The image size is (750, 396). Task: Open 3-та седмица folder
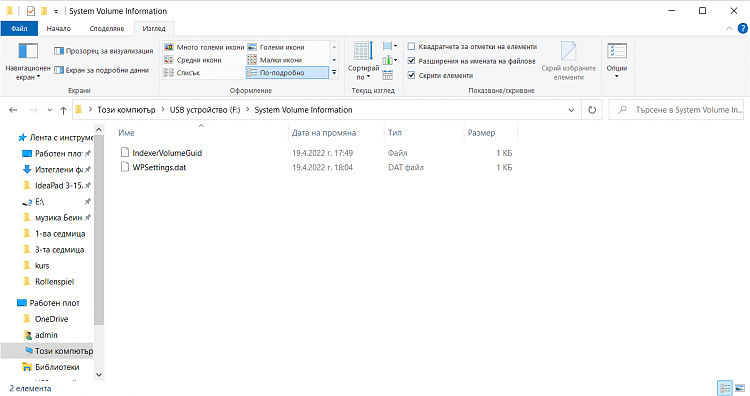point(54,250)
